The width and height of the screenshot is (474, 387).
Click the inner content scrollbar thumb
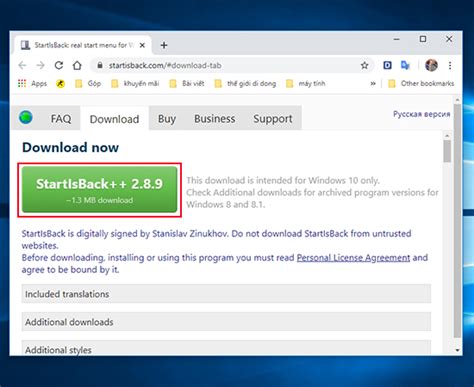(x=447, y=151)
